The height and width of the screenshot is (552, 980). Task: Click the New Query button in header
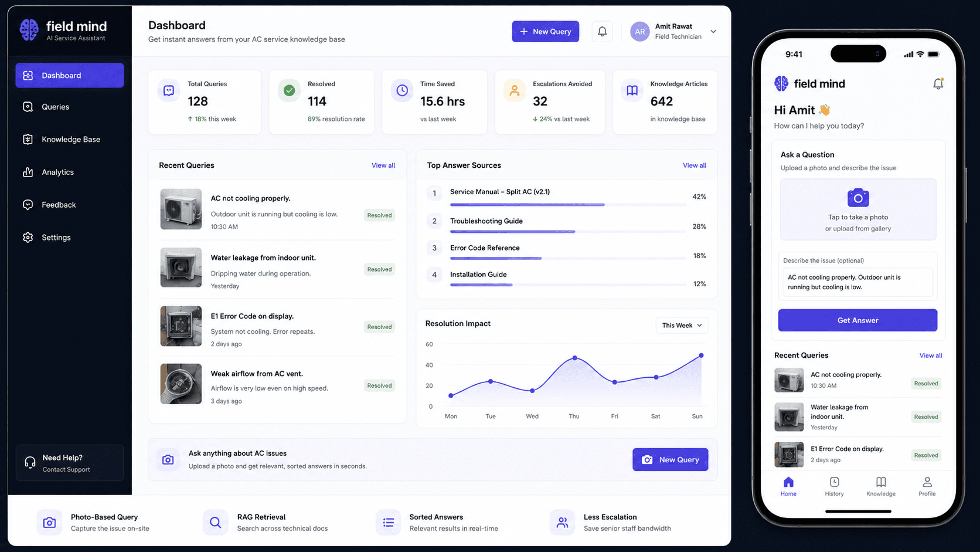pos(545,32)
